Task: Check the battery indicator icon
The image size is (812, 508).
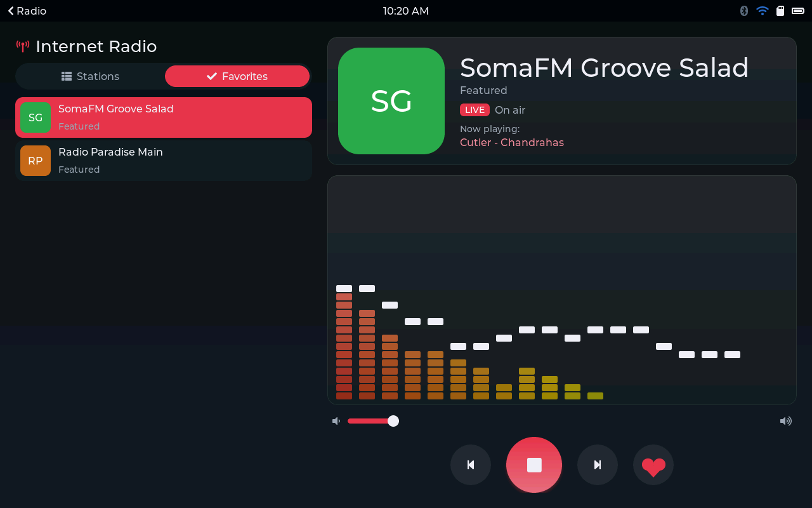Action: pos(797,11)
